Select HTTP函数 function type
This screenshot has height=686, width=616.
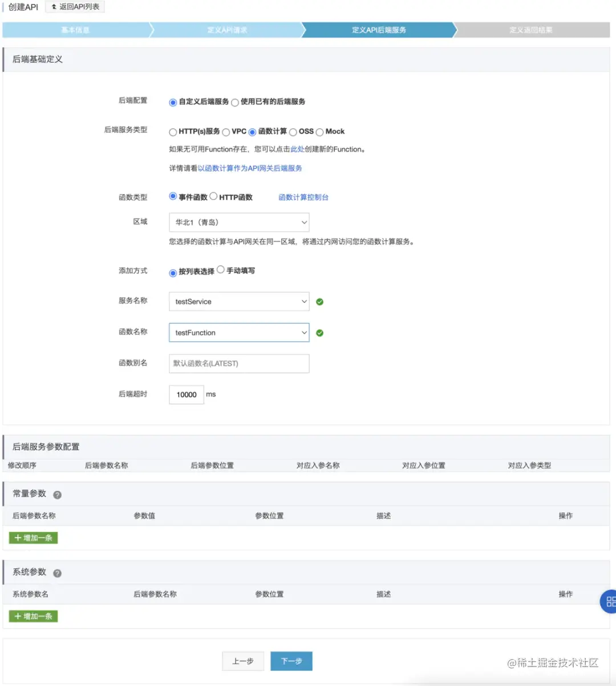click(x=213, y=196)
